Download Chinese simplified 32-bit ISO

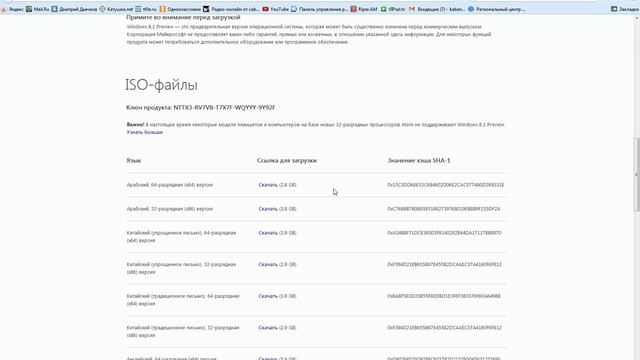coord(268,264)
